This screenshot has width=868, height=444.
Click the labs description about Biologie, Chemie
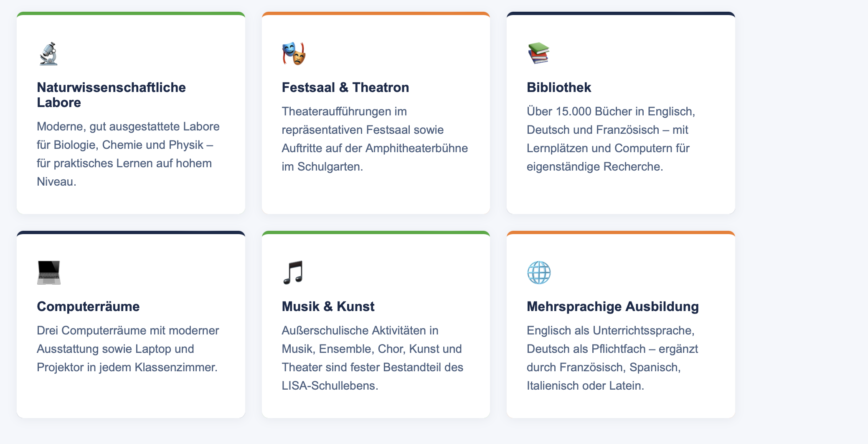pyautogui.click(x=128, y=154)
